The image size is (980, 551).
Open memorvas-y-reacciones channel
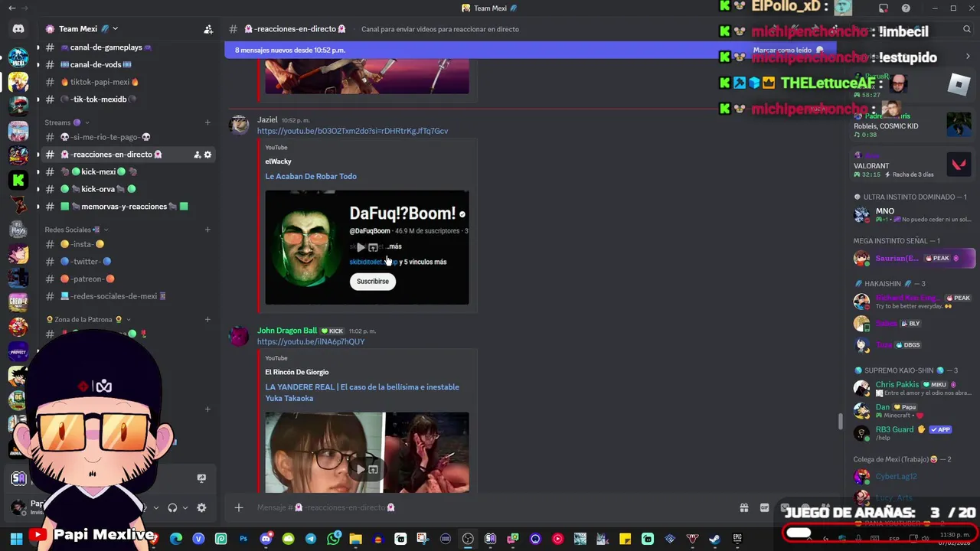coord(128,207)
